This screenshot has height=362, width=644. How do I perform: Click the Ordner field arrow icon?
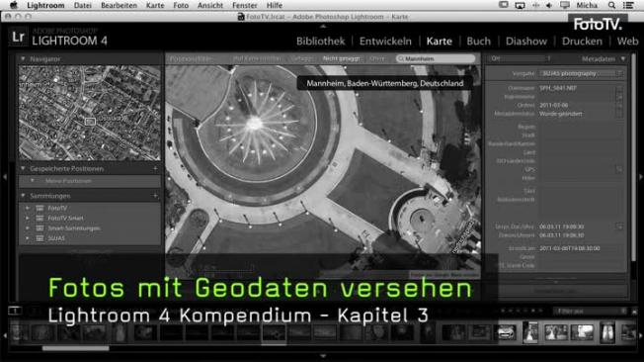tap(619, 105)
